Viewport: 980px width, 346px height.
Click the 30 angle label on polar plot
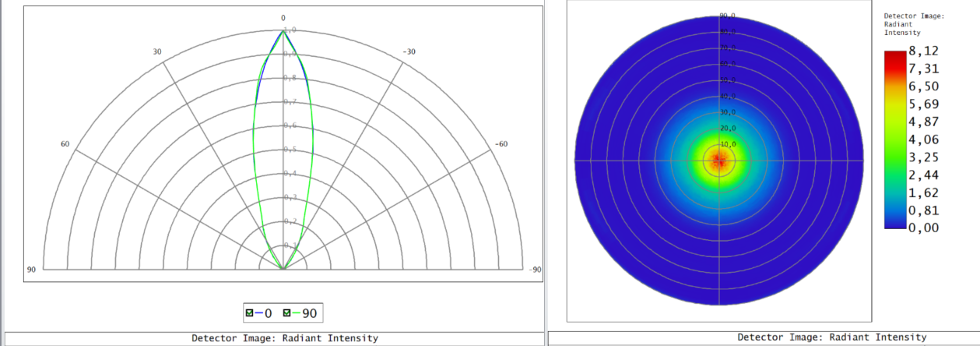tap(157, 52)
